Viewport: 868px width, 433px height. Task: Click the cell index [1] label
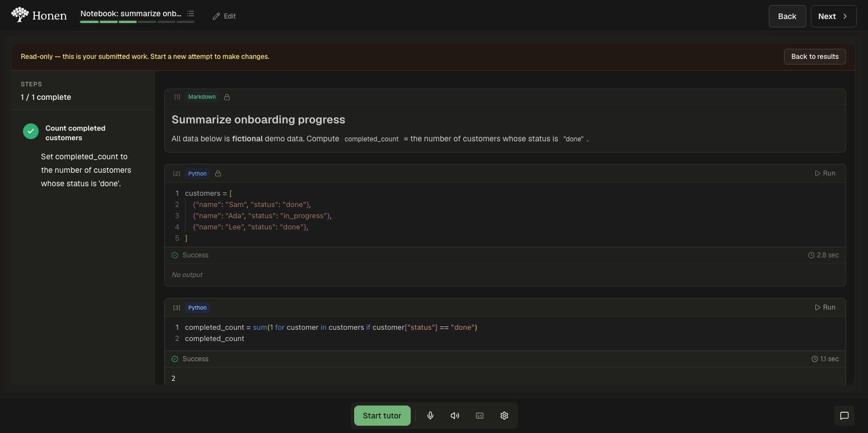(x=177, y=97)
